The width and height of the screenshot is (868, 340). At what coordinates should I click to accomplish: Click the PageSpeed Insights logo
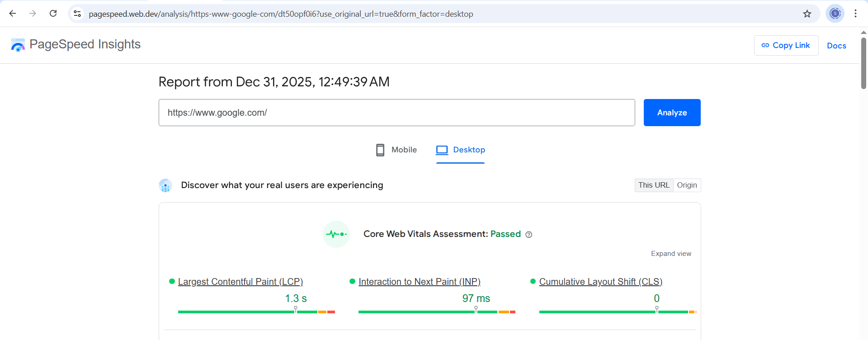18,45
